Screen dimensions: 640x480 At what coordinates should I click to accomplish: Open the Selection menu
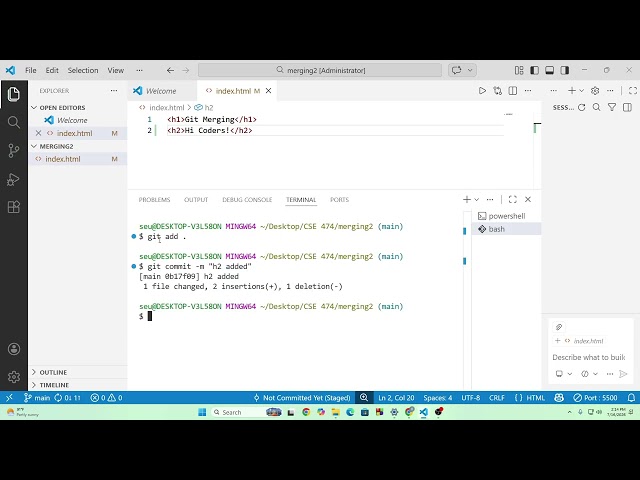coord(83,70)
